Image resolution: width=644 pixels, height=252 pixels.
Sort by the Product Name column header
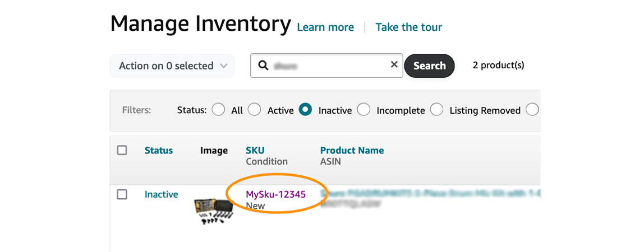[x=352, y=150]
